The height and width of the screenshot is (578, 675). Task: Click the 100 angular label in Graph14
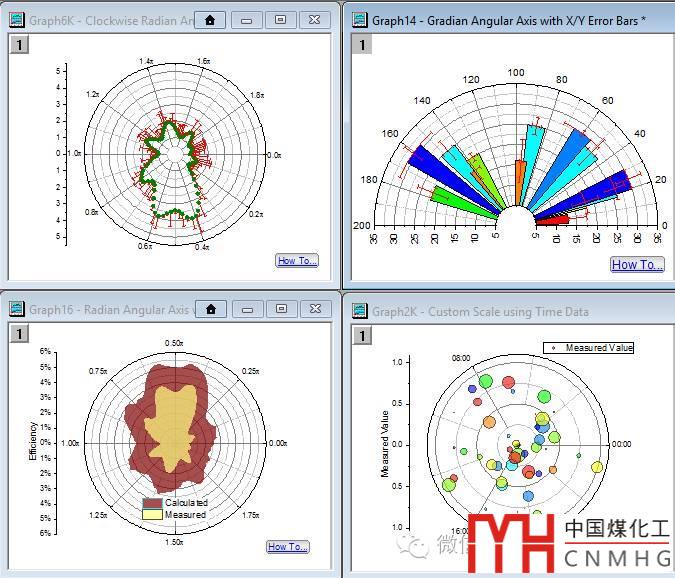(x=516, y=72)
